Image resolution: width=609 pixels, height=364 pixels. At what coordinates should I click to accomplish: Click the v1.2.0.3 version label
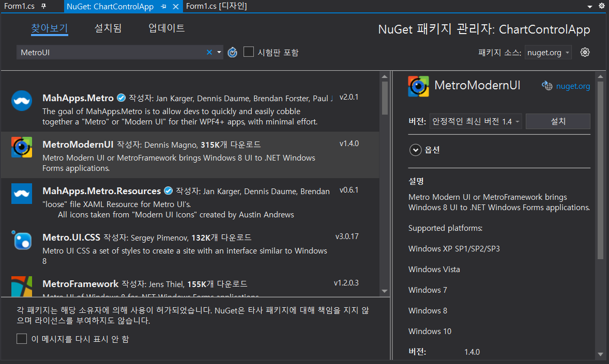[x=346, y=283]
